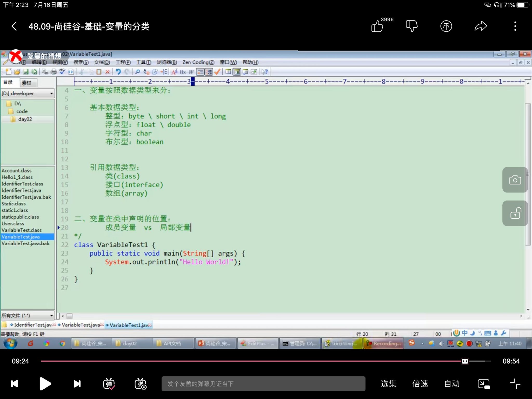Open the 选集 episode list
Screen dimensions: 532x399
(x=388, y=384)
